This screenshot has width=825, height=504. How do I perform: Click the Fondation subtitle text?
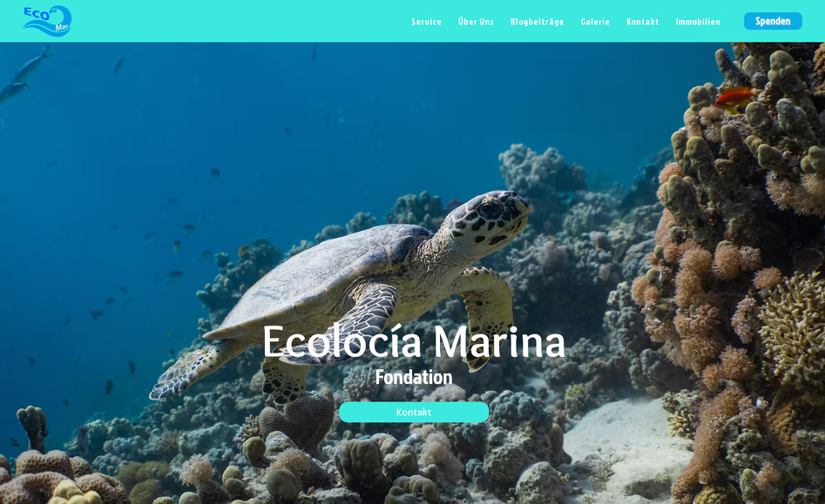pos(414,377)
